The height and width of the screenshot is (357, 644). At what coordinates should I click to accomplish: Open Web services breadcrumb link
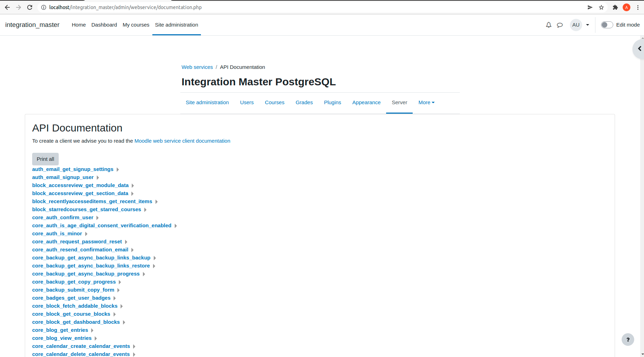197,67
